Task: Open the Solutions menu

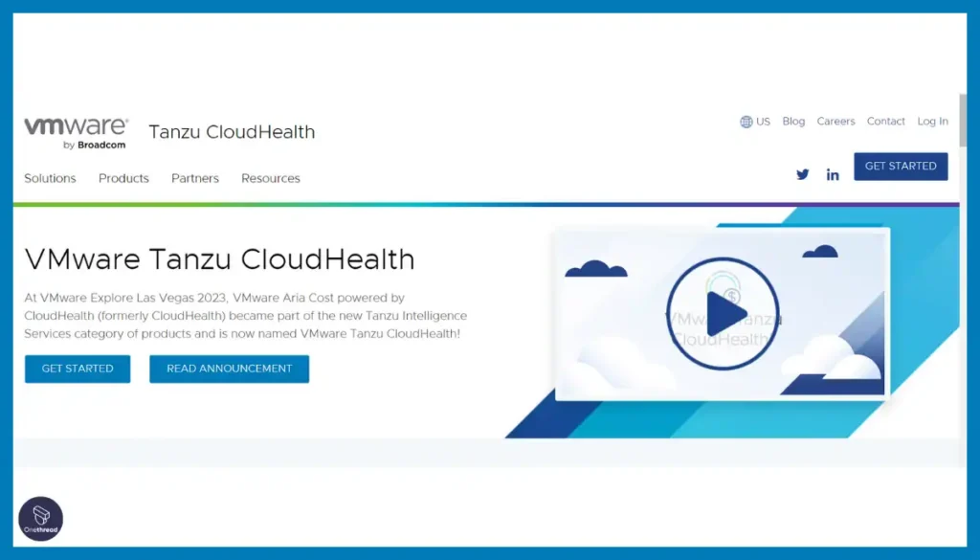Action: (x=50, y=179)
